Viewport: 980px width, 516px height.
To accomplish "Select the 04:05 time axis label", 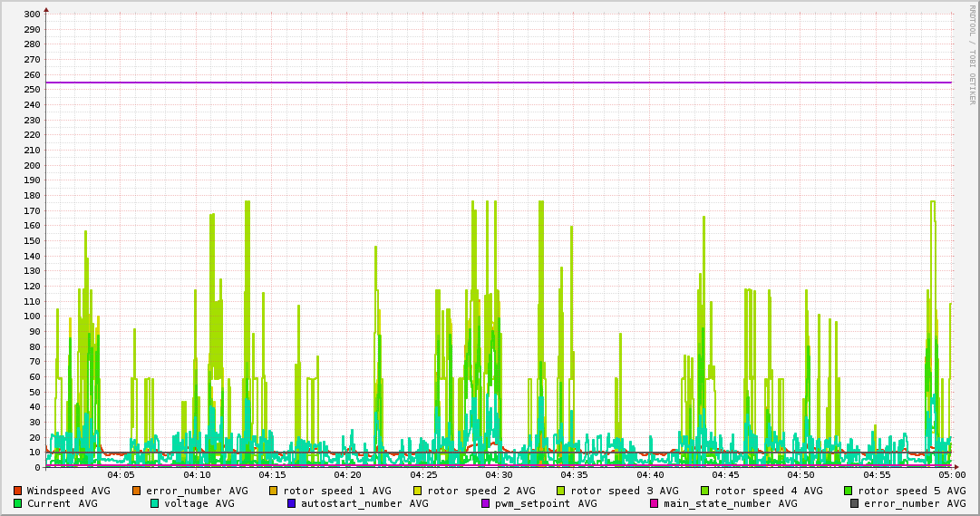I will (121, 474).
